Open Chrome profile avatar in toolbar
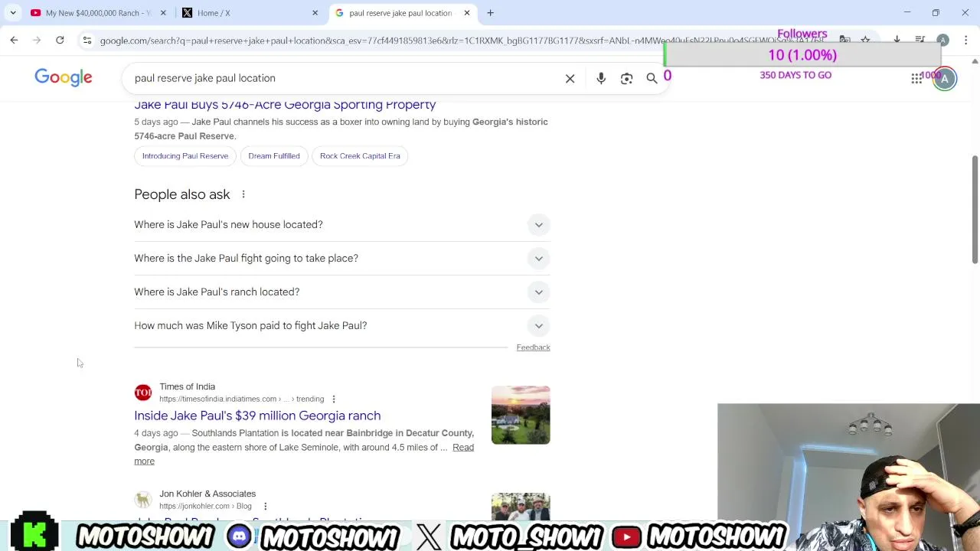Image resolution: width=980 pixels, height=551 pixels. pos(942,40)
